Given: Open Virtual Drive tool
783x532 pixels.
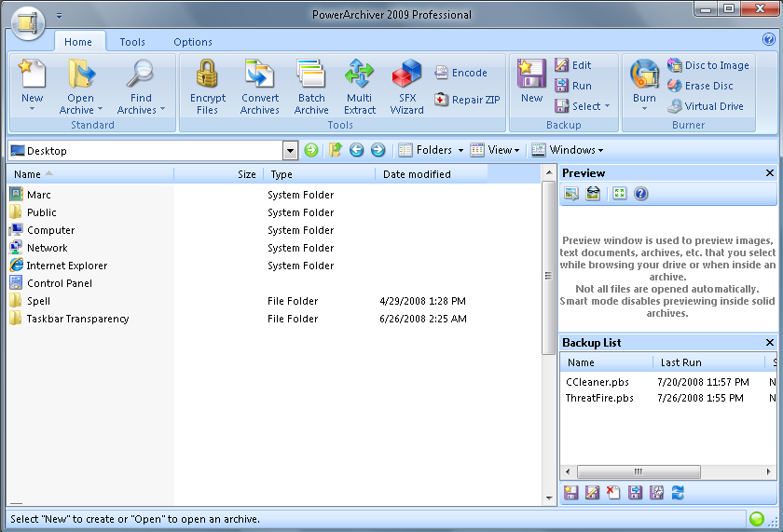Looking at the screenshot, I should tap(706, 106).
